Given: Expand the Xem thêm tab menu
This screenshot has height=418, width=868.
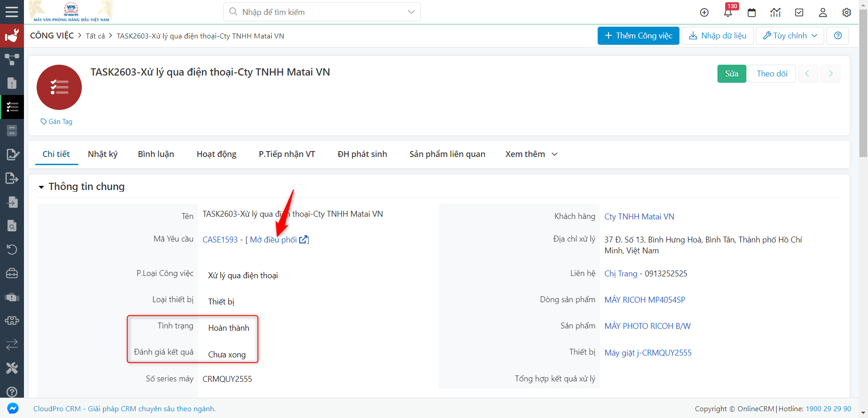Looking at the screenshot, I should pos(531,154).
